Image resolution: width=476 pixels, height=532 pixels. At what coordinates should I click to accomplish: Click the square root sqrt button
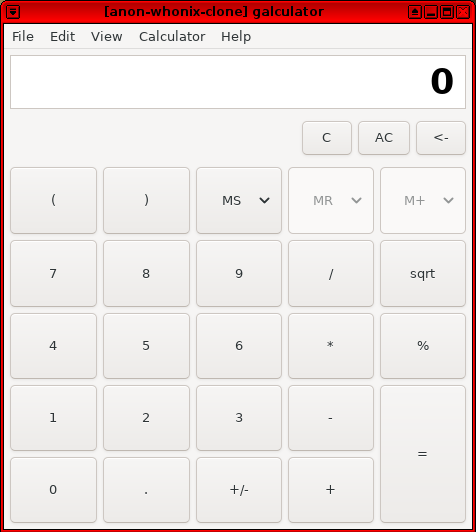coord(423,273)
